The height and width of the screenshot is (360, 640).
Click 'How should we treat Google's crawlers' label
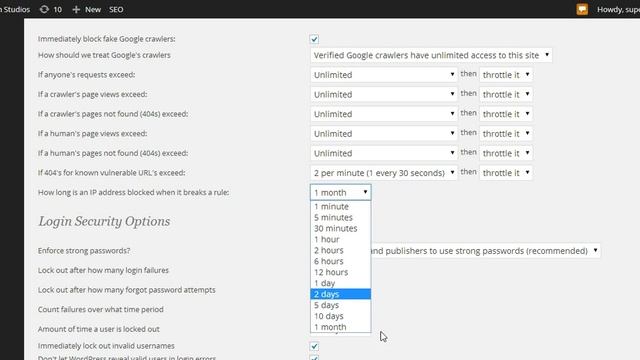pyautogui.click(x=104, y=55)
